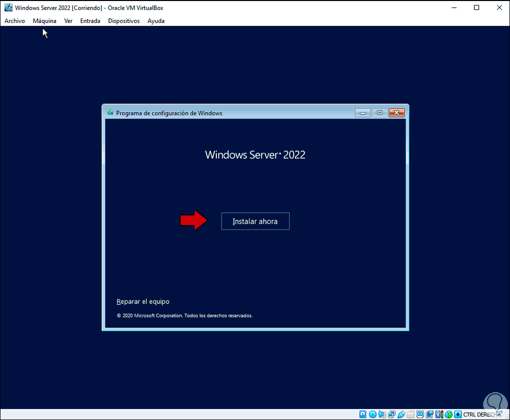The width and height of the screenshot is (510, 420).
Task: Open the Ayuda menu
Action: coord(156,21)
